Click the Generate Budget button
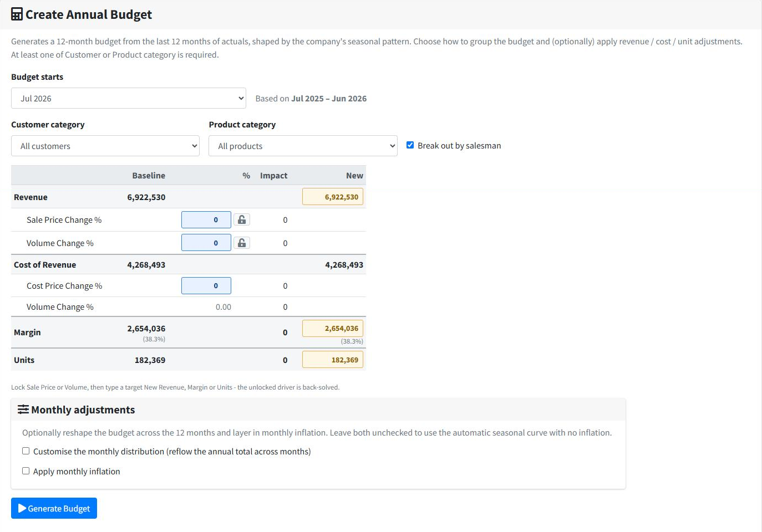The image size is (762, 532). pos(54,508)
